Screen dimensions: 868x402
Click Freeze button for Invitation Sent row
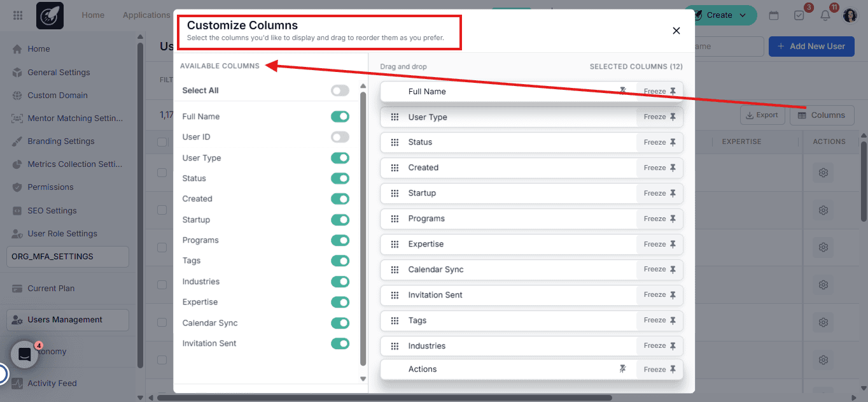660,295
